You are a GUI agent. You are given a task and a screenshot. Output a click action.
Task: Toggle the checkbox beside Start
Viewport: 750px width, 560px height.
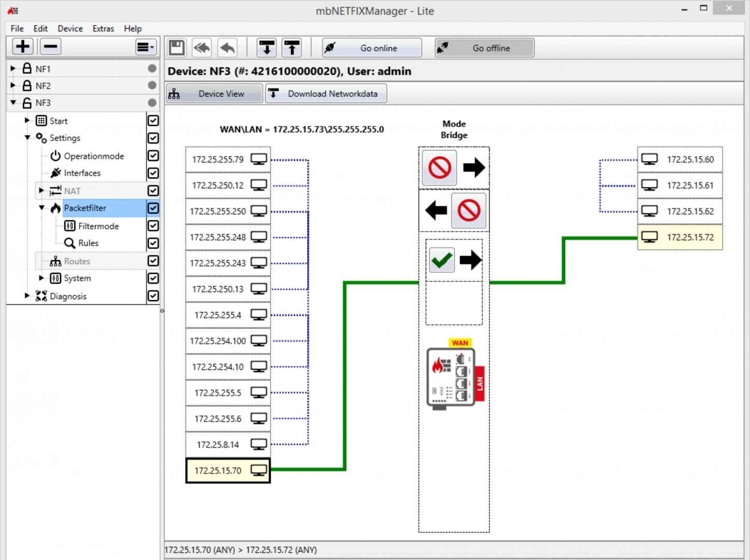click(153, 121)
